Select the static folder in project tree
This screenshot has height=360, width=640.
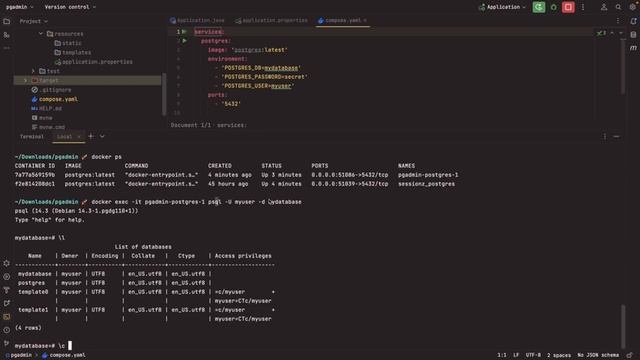pyautogui.click(x=68, y=43)
